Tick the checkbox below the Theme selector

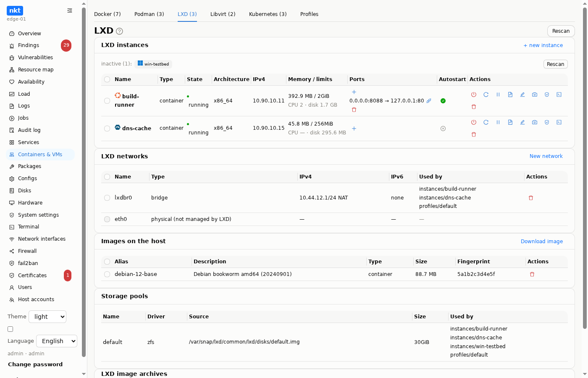(10, 329)
